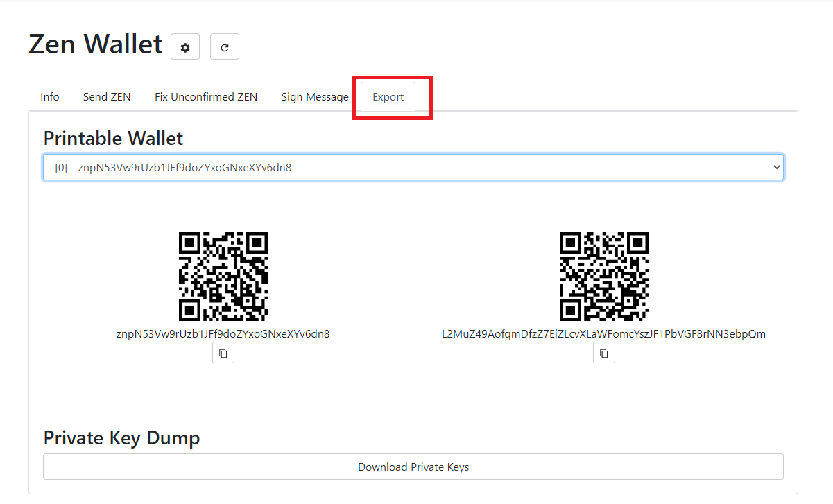Select the L2MuZ49Aofqm private key text
The image size is (833, 504).
[x=604, y=333]
